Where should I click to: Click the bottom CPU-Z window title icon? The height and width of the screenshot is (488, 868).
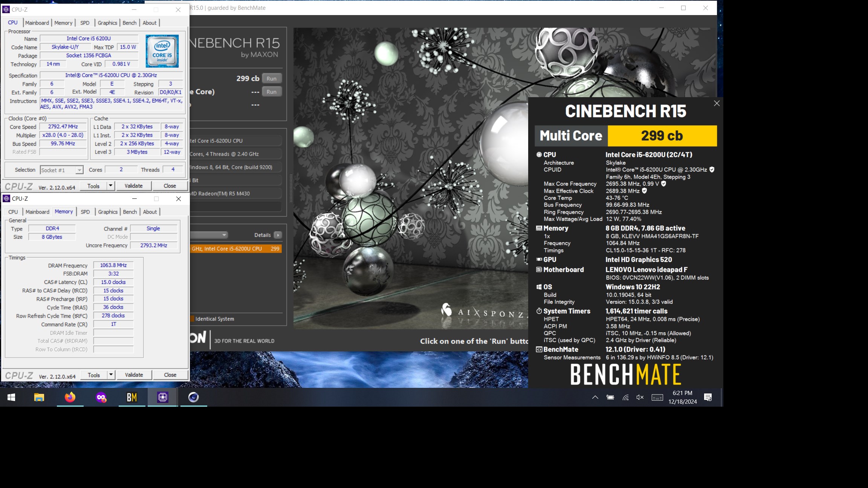coord(6,198)
